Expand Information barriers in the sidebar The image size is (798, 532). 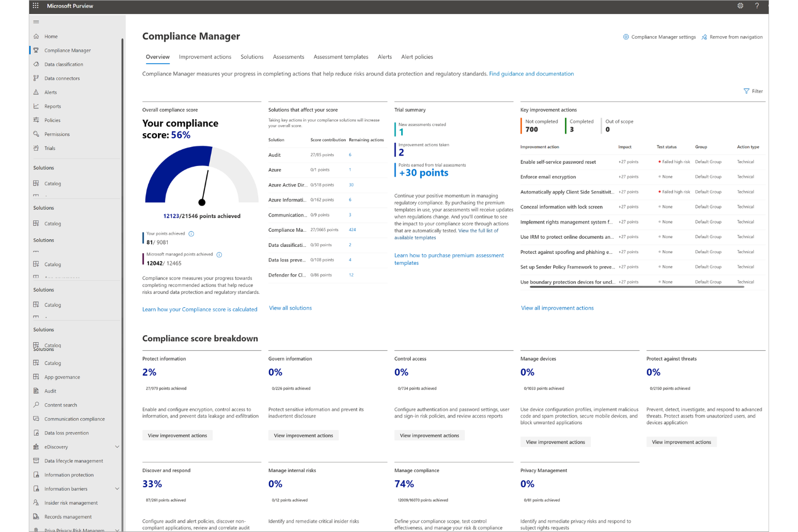click(116, 488)
